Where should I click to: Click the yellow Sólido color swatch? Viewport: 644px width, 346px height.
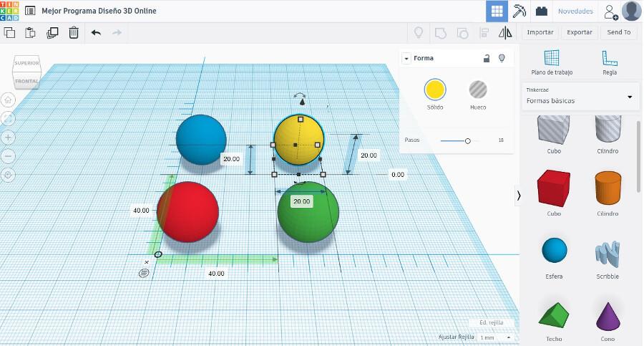[435, 90]
